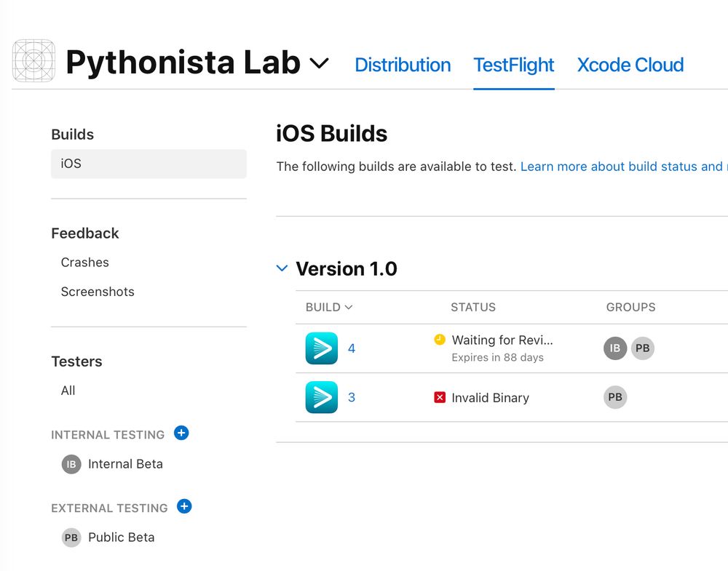Click yellow Waiting for Review status icon
728x571 pixels.
(440, 340)
